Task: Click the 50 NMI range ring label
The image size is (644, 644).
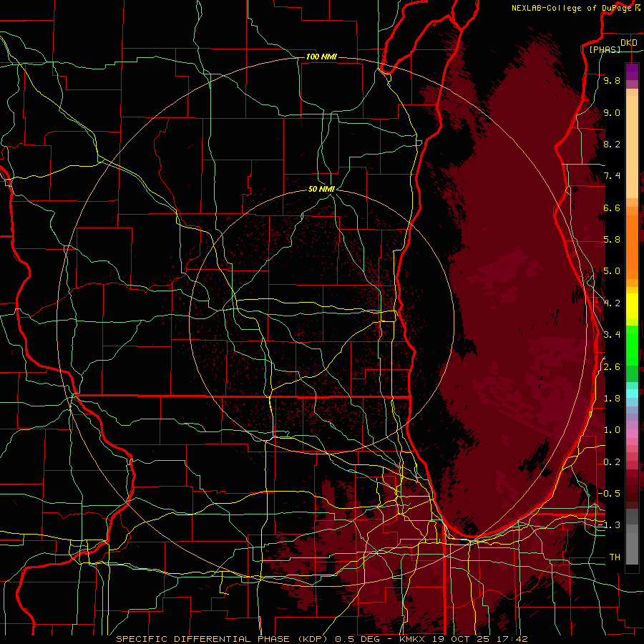Action: (321, 189)
